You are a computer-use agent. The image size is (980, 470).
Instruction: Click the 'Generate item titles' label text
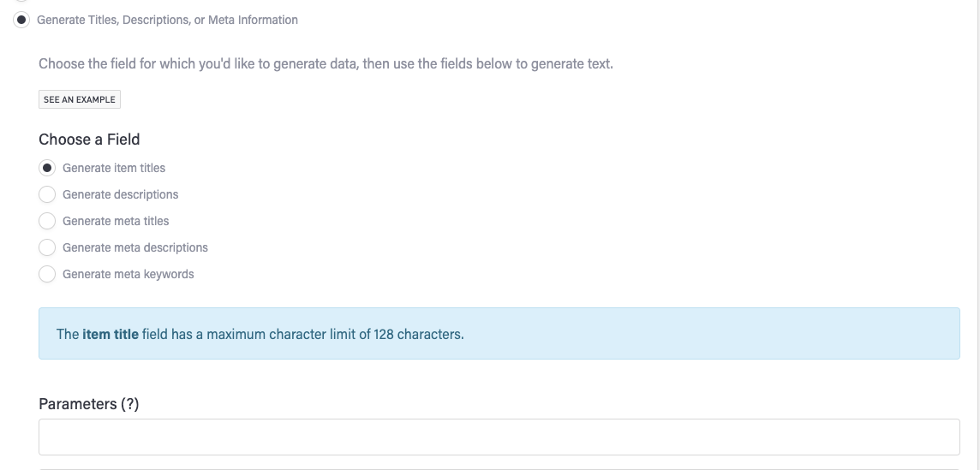[114, 168]
